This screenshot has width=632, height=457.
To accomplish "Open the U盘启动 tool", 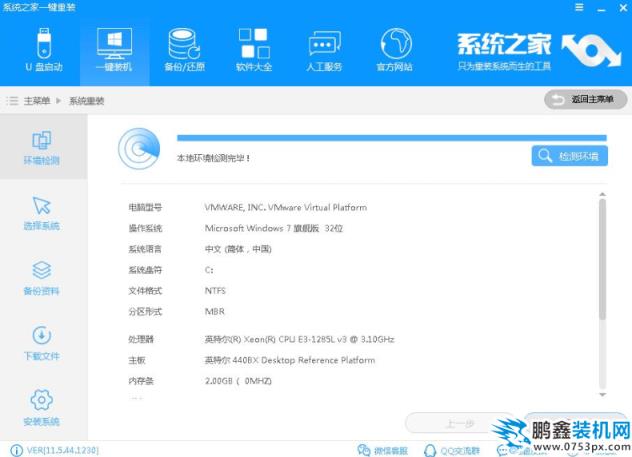I will coord(44,50).
